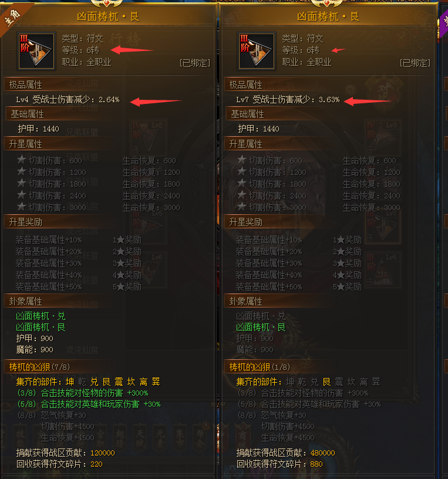Open the 商城 shop banner tab
This screenshot has height=479, width=448.
click(242, 438)
